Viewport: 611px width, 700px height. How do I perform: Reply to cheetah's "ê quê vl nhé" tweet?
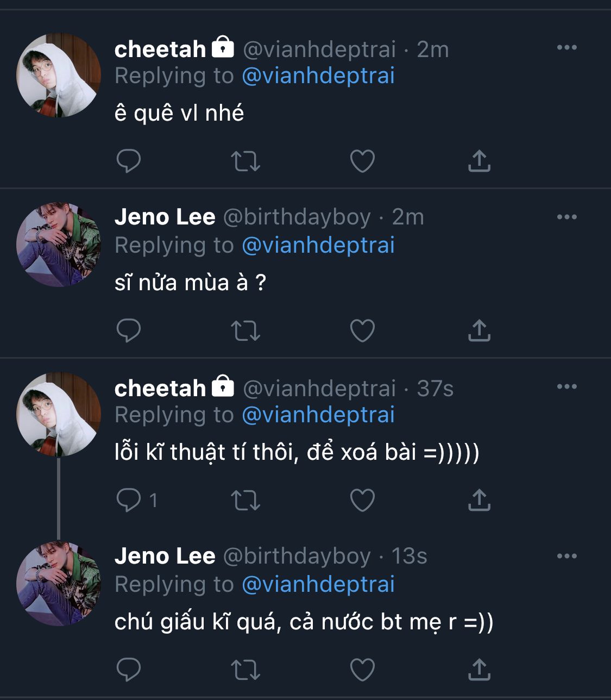pyautogui.click(x=129, y=161)
